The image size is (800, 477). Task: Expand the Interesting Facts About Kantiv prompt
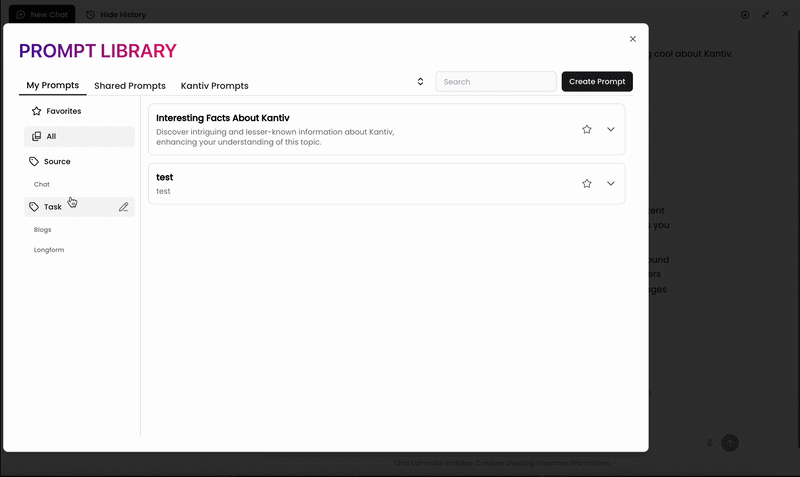[611, 129]
